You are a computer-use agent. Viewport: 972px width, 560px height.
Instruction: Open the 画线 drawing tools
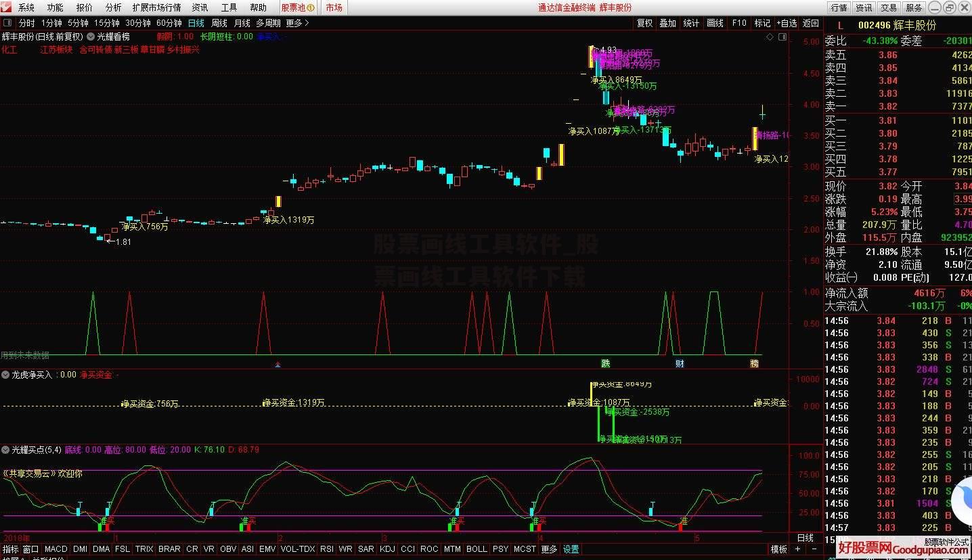pos(715,23)
